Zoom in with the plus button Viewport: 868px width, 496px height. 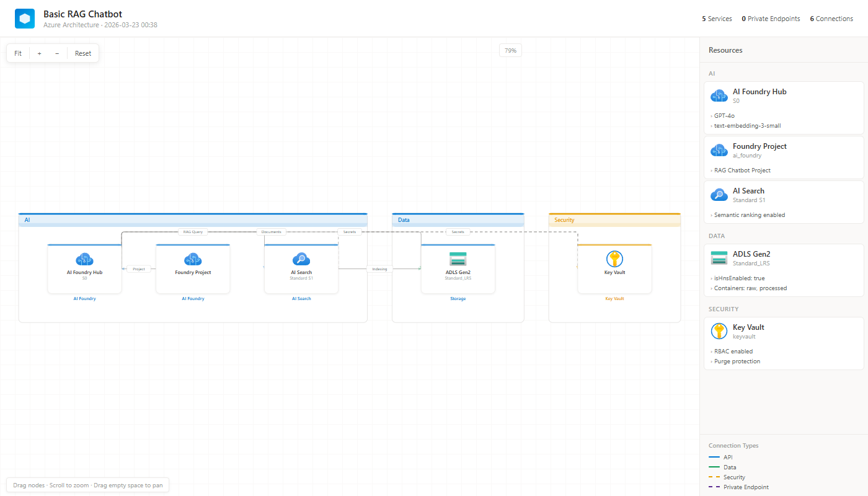click(x=39, y=53)
